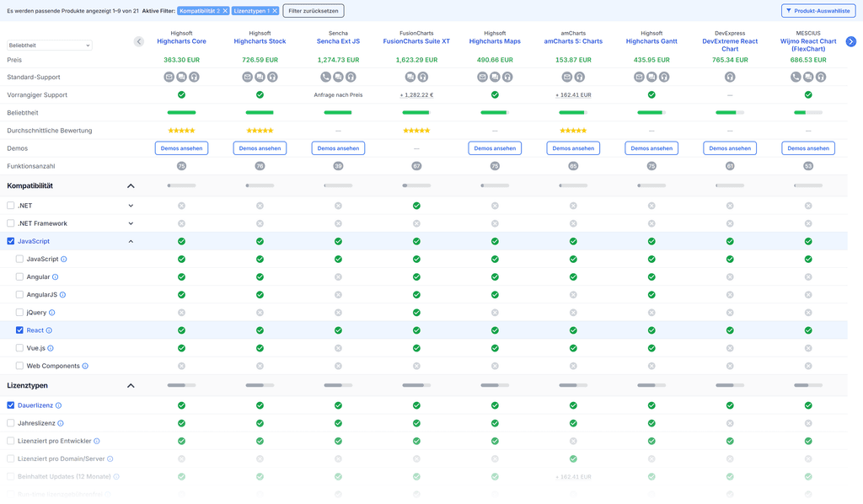863x504 pixels.
Task: Click phone support icon for Sencha Ext JS
Action: pyautogui.click(x=326, y=77)
